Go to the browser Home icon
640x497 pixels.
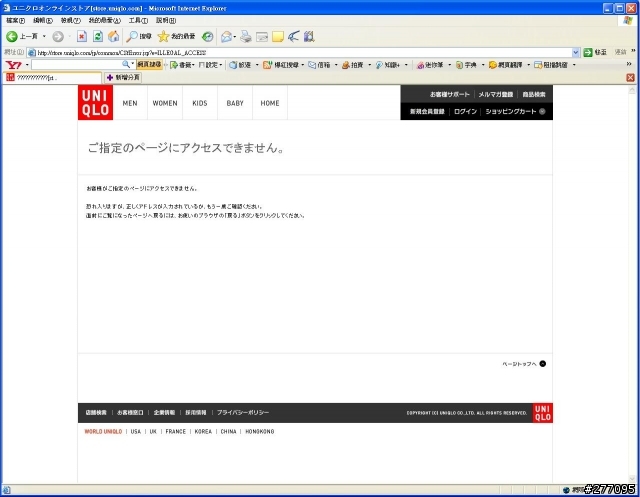pos(113,36)
